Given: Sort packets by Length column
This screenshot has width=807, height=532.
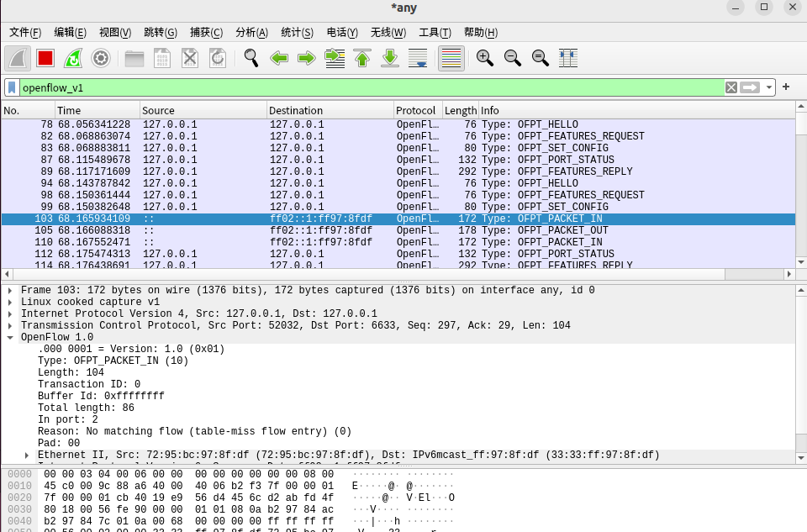Looking at the screenshot, I should [461, 111].
